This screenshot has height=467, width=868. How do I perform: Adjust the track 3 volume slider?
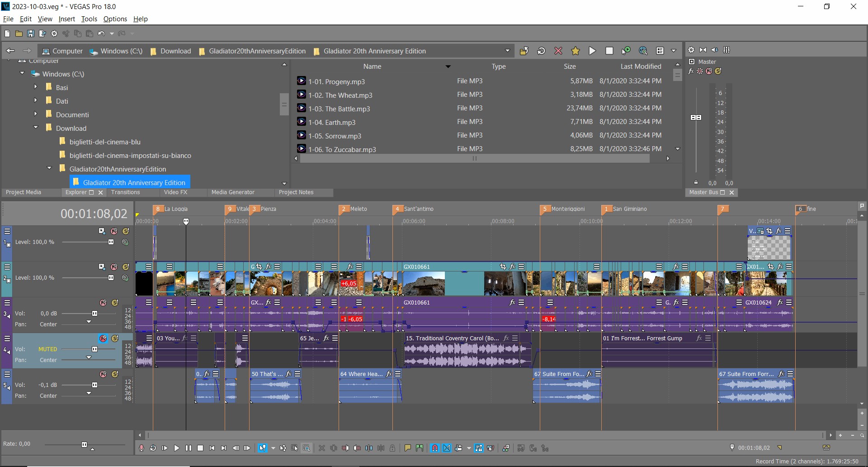tap(94, 313)
